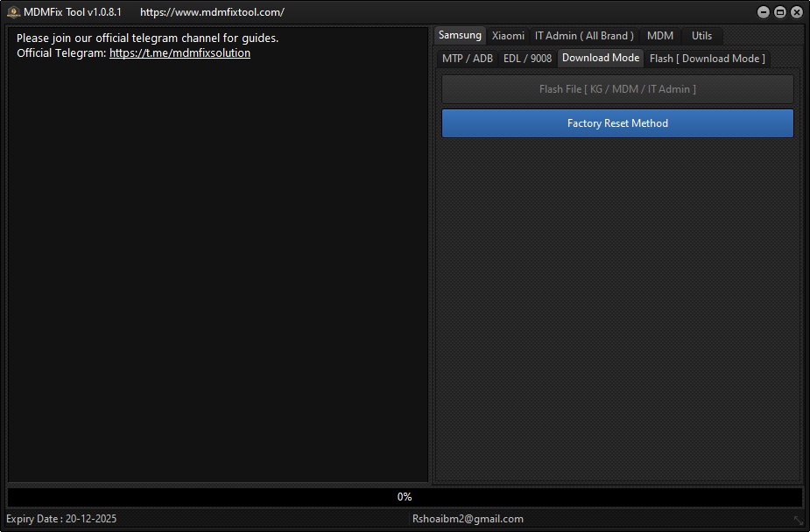
Task: Open the EDL / 9008 sub-tab
Action: tap(528, 58)
